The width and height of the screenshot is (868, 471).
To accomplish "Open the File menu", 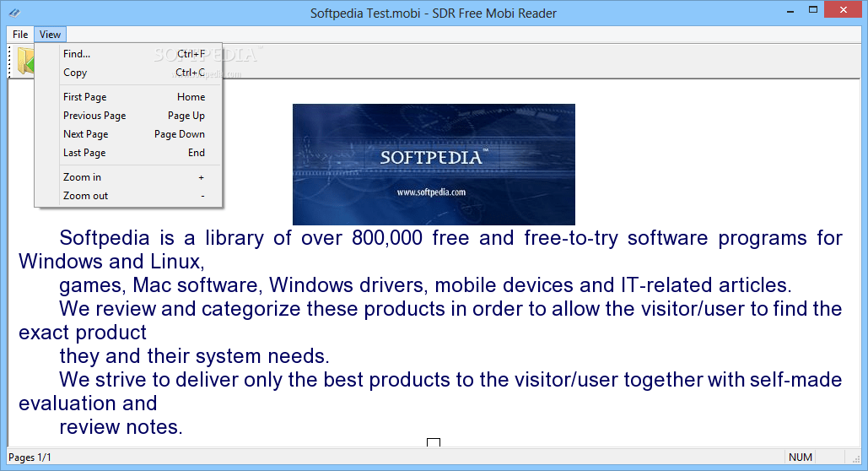I will pos(20,35).
